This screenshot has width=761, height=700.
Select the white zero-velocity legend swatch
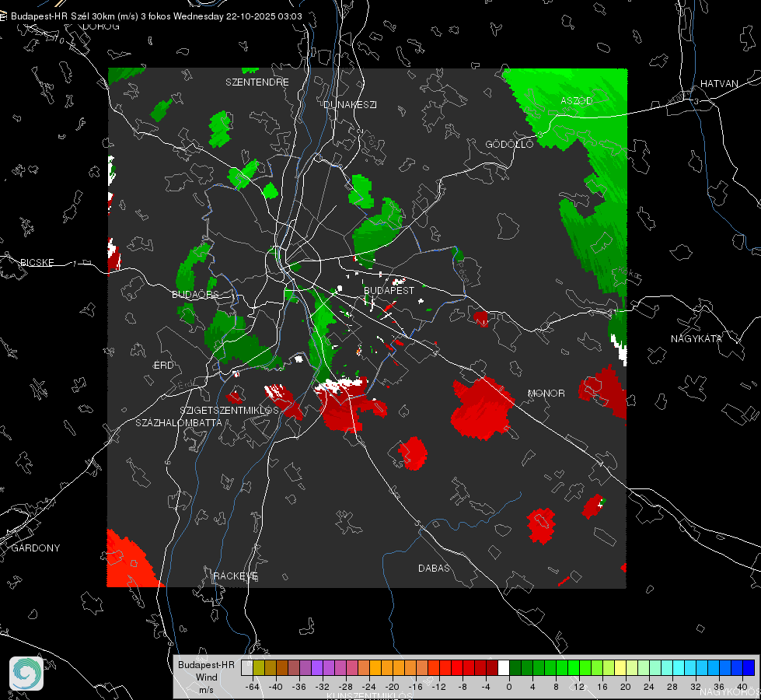click(504, 668)
